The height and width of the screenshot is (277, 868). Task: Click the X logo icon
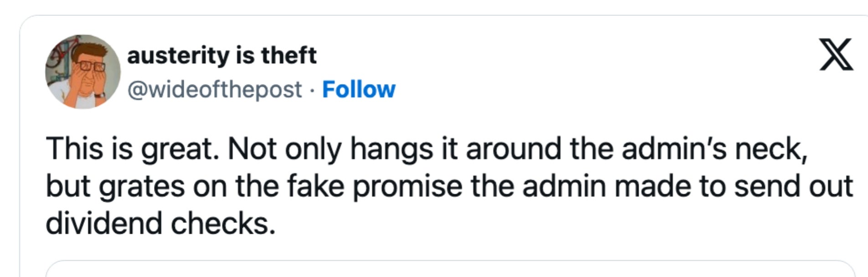coord(836,55)
